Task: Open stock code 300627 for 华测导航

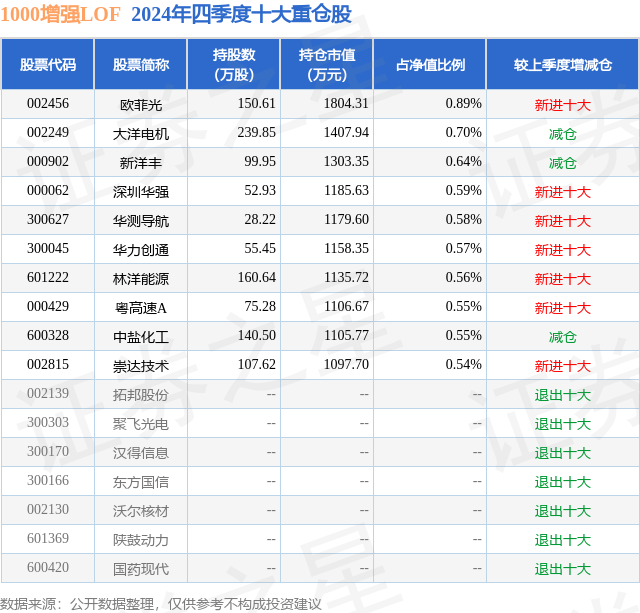Action: pos(48,220)
